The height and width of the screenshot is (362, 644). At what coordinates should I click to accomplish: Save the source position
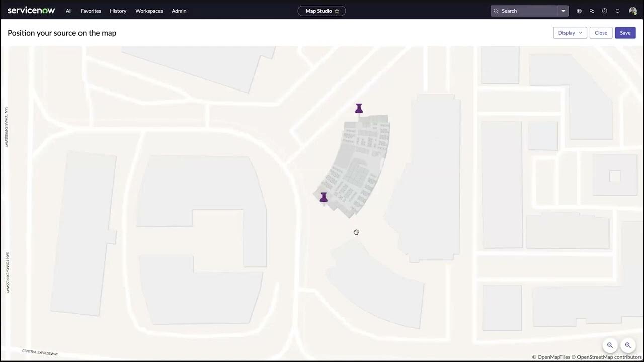625,32
